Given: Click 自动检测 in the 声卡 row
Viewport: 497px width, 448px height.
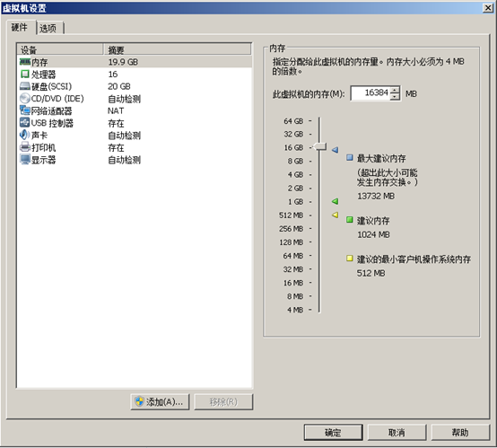Looking at the screenshot, I should click(x=124, y=136).
